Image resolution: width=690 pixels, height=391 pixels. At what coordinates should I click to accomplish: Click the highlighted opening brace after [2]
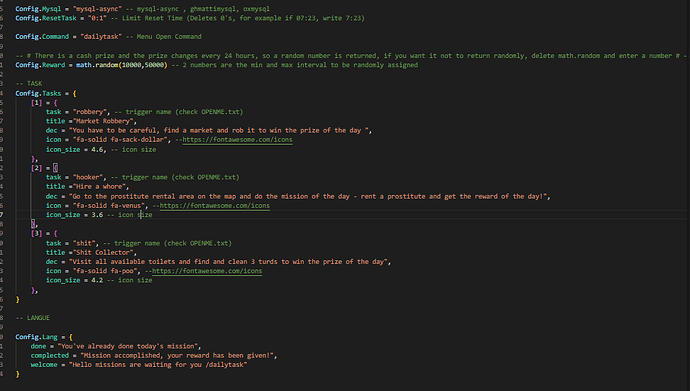click(55, 168)
